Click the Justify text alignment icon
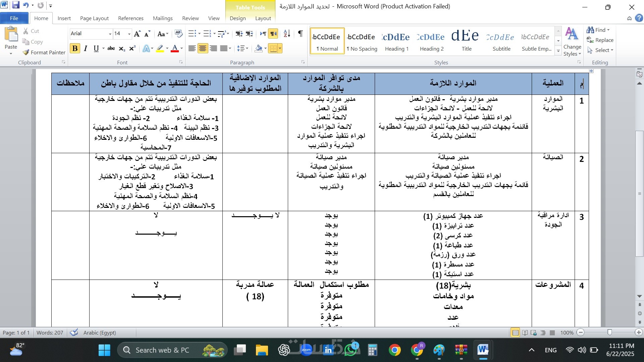The width and height of the screenshot is (644, 362). click(x=224, y=49)
